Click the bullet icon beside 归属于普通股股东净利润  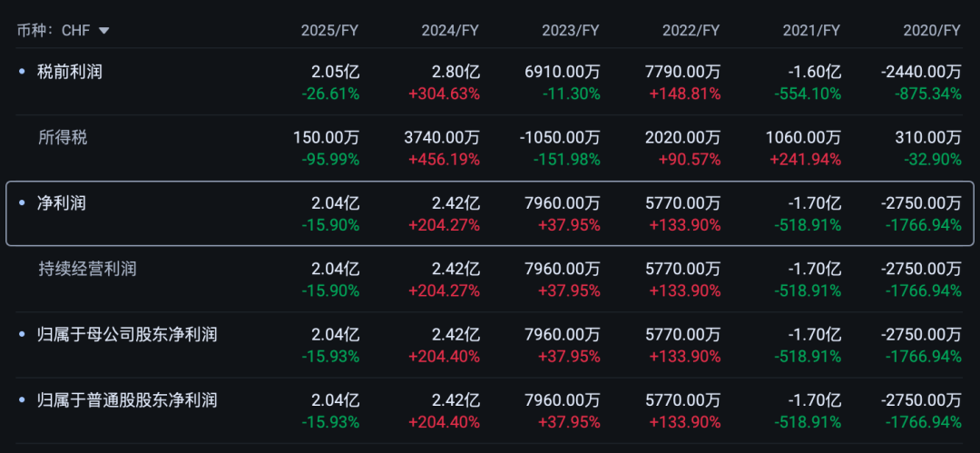[23, 400]
